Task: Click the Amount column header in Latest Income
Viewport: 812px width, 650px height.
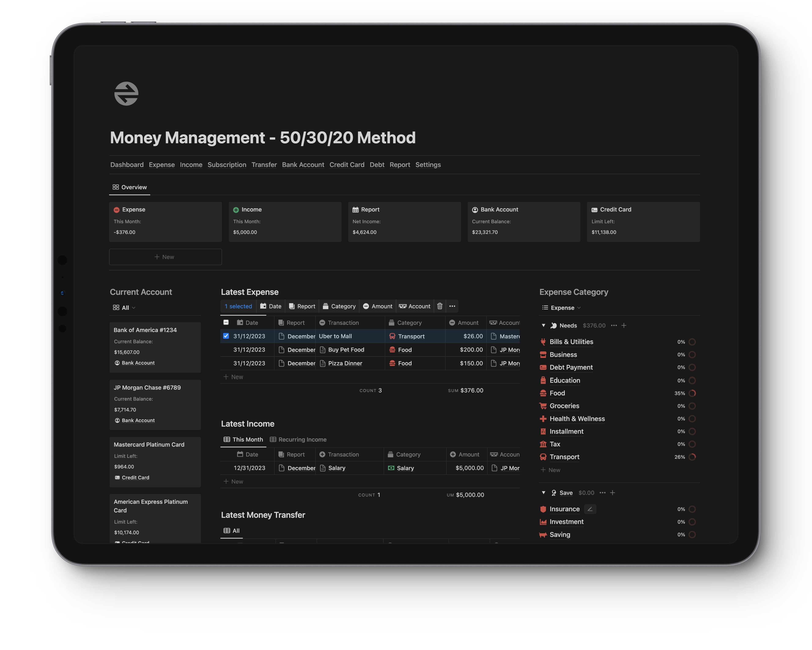Action: pyautogui.click(x=467, y=455)
